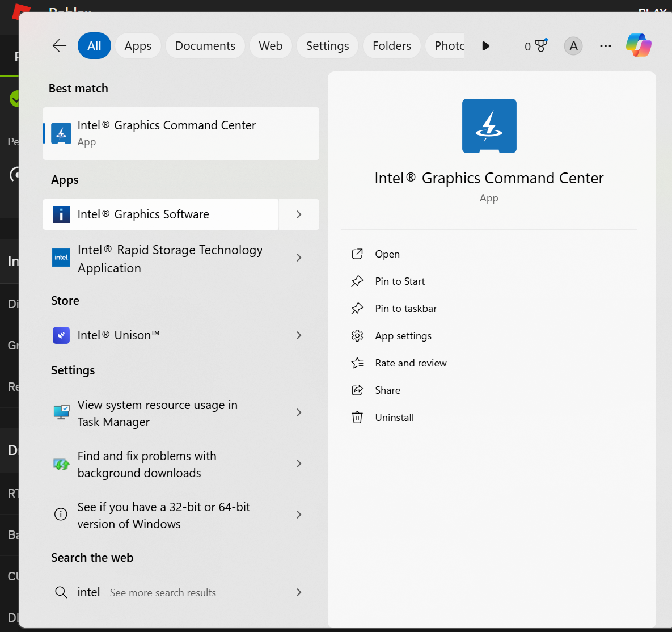Image resolution: width=672 pixels, height=632 pixels.
Task: Expand the Intel Unison result chevron
Action: [299, 335]
